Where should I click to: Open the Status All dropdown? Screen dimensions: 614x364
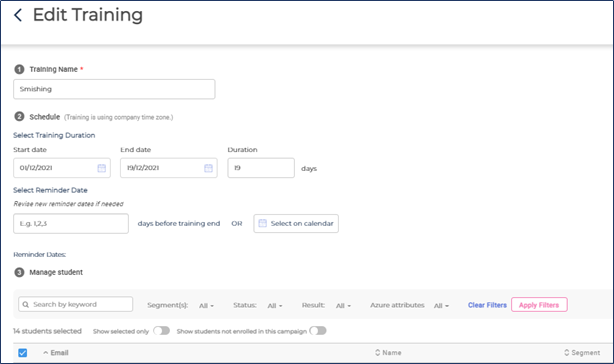click(x=274, y=306)
